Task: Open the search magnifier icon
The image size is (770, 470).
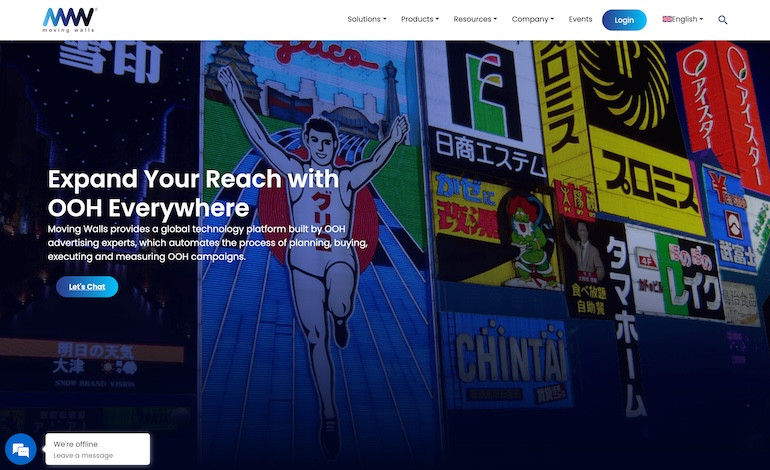Action: [x=722, y=20]
